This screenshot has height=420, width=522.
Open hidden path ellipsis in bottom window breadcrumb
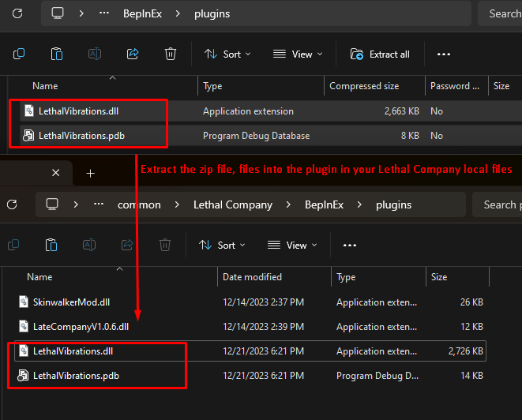pyautogui.click(x=99, y=204)
